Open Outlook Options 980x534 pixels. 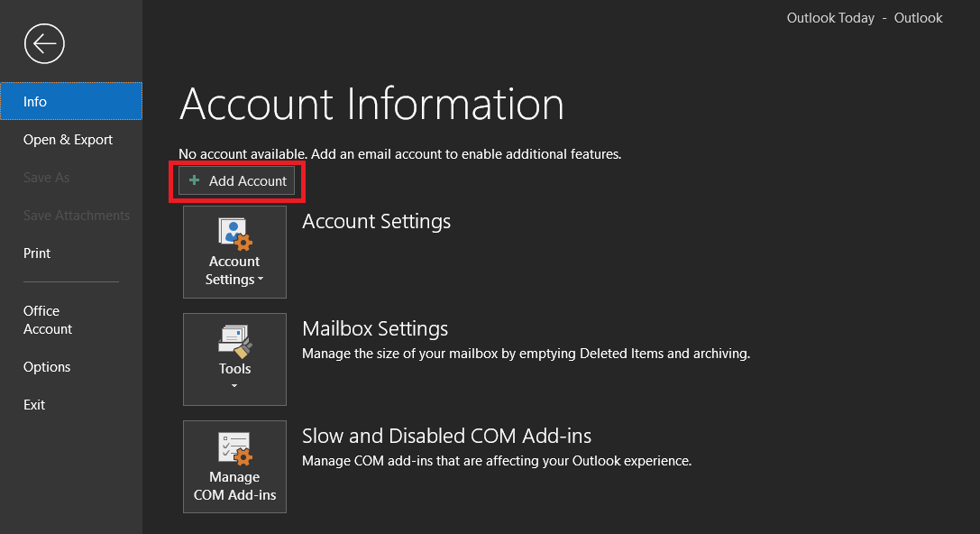tap(47, 367)
